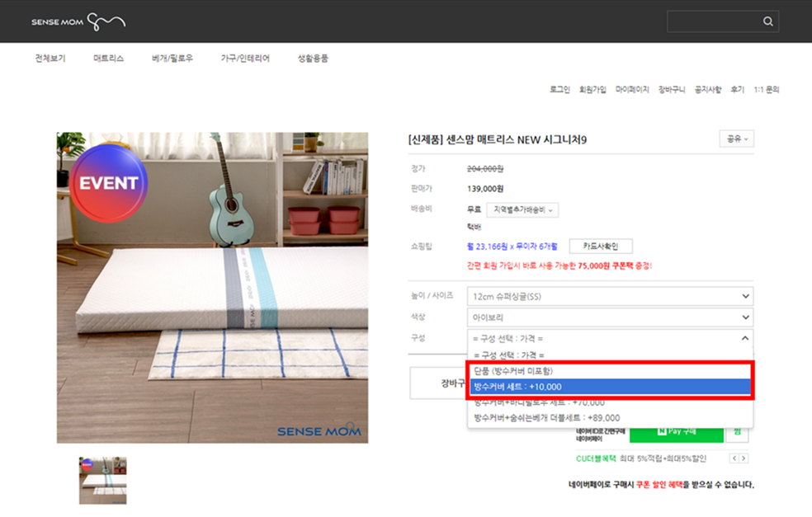Screen dimensions: 812x517
Task: Open 회원가입 link
Action: coord(592,90)
